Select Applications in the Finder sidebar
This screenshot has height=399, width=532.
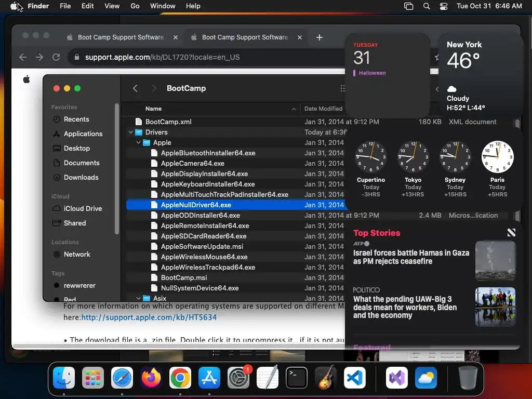83,134
